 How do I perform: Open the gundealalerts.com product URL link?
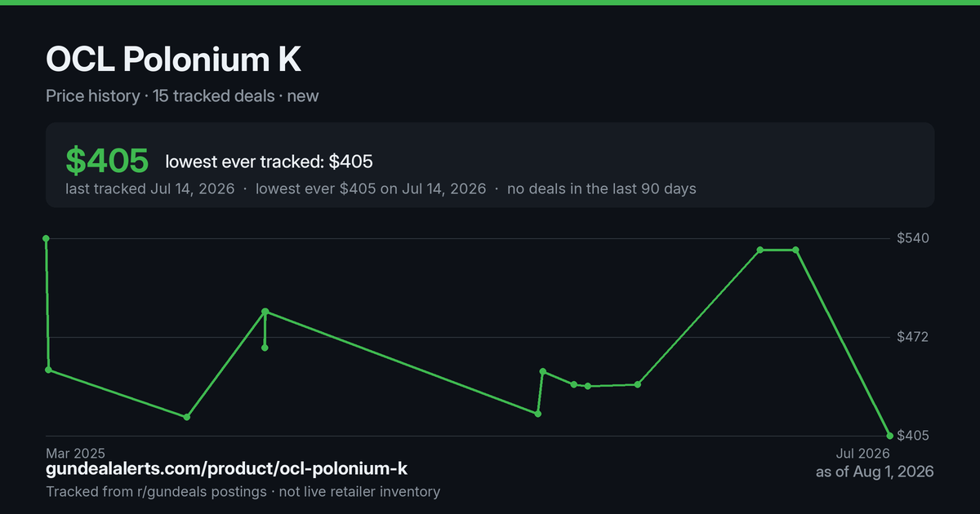[227, 469]
